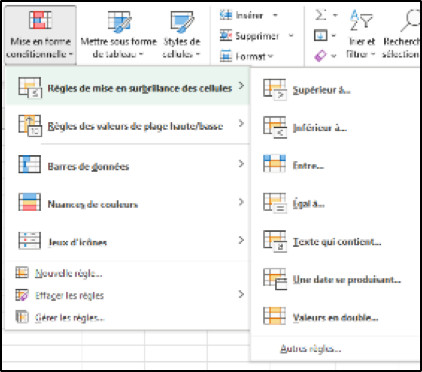Image resolution: width=422 pixels, height=372 pixels.
Task: Click the less-than rule icon
Action: [x=275, y=127]
